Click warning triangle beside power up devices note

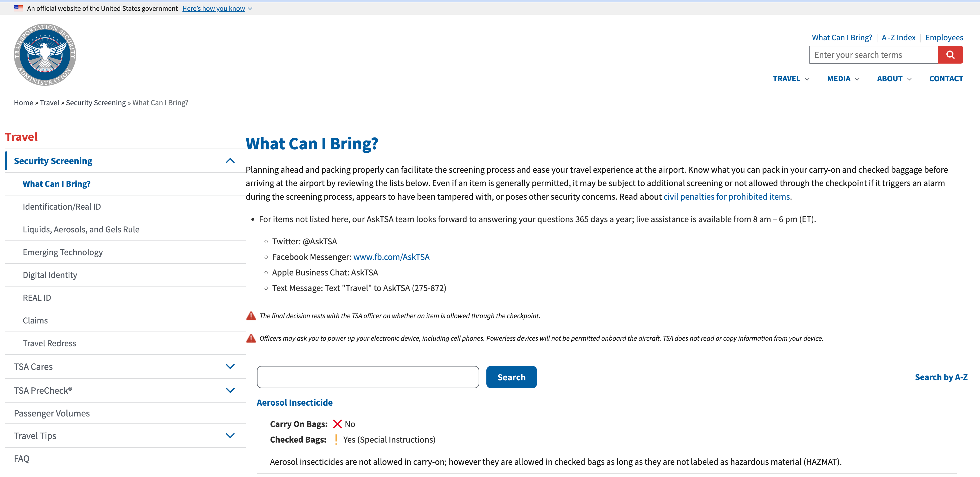(x=251, y=338)
